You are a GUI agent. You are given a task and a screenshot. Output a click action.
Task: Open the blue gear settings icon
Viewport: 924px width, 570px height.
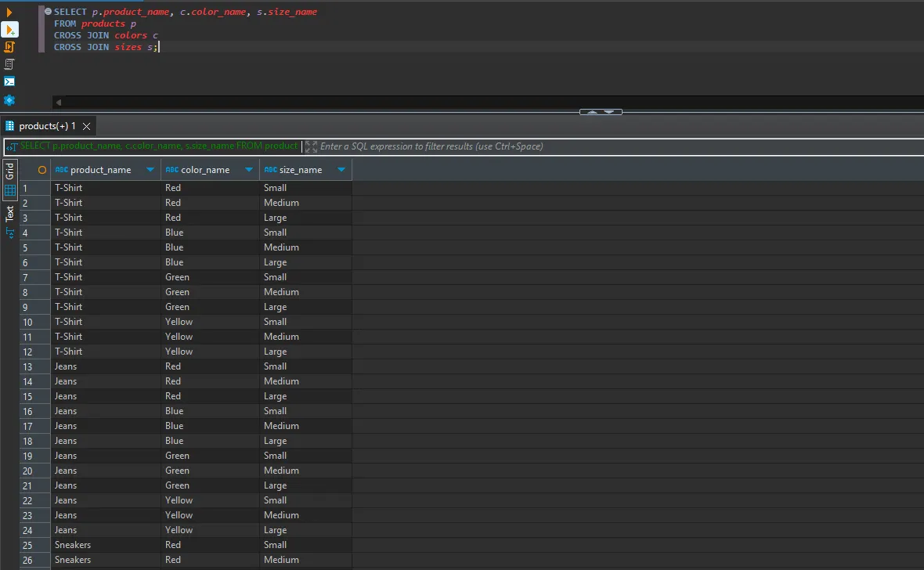pyautogui.click(x=9, y=99)
